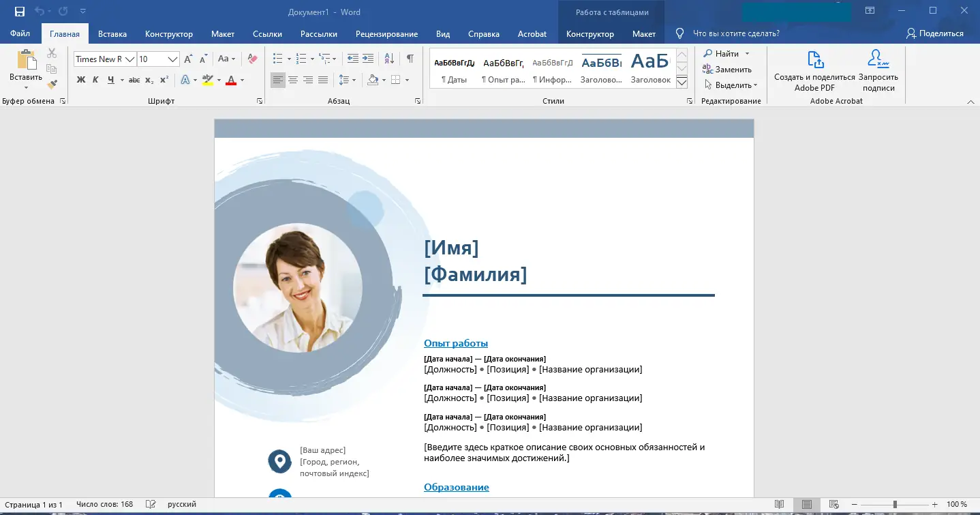Switch to the Вставка ribbon tab
The height and width of the screenshot is (515, 980).
[x=112, y=33]
